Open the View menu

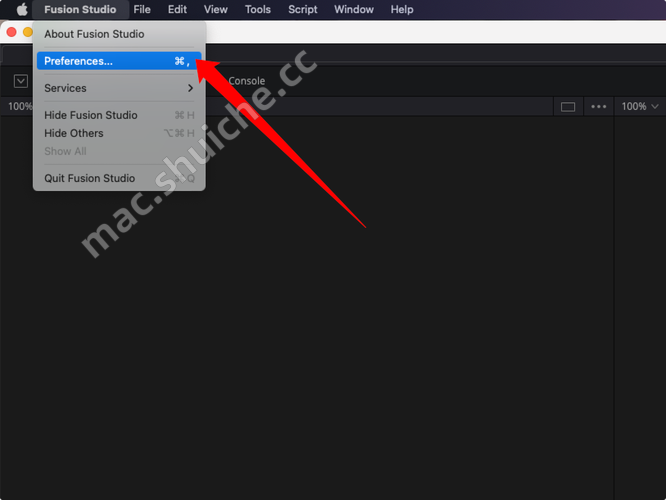[x=215, y=9]
